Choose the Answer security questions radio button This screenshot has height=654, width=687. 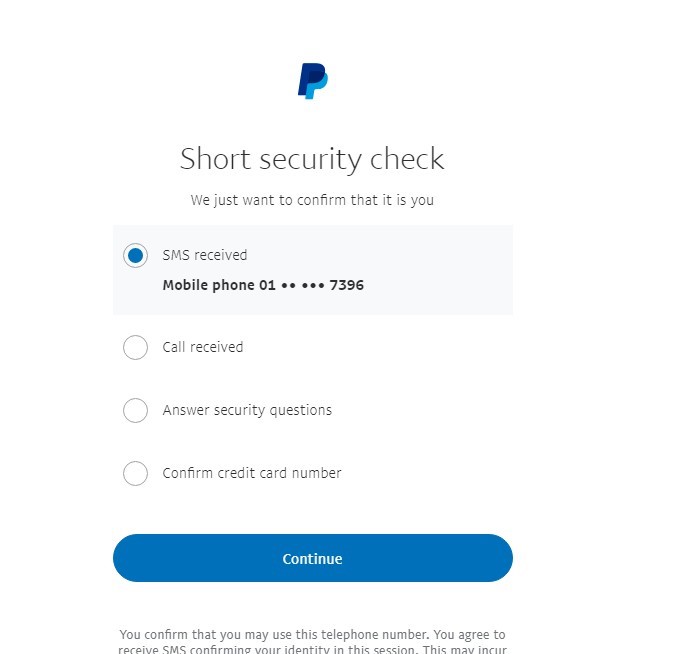[x=135, y=410]
